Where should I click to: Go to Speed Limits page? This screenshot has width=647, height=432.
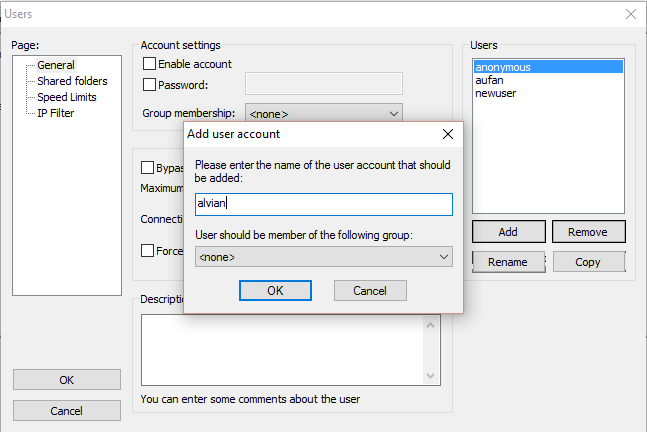tap(68, 97)
